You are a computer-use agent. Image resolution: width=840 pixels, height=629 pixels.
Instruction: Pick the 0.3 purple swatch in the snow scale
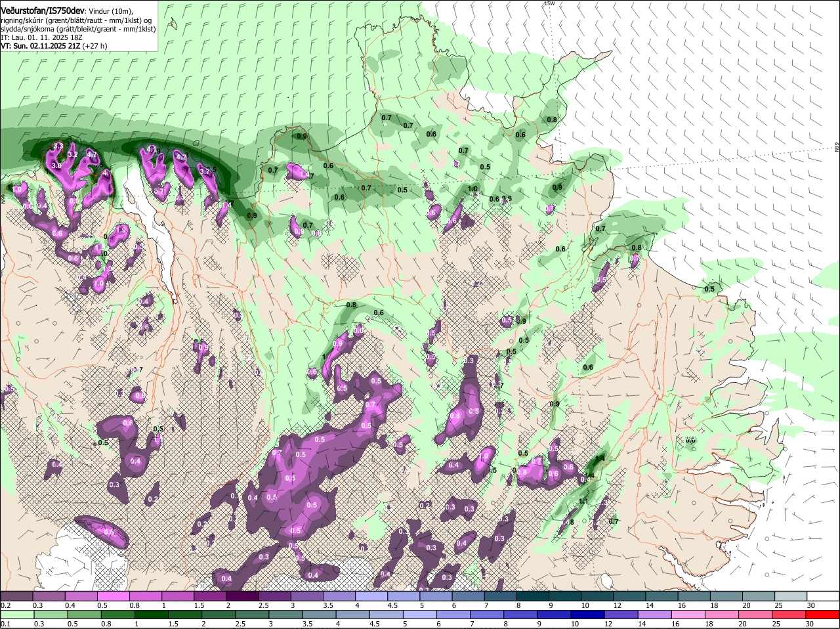tap(49, 596)
